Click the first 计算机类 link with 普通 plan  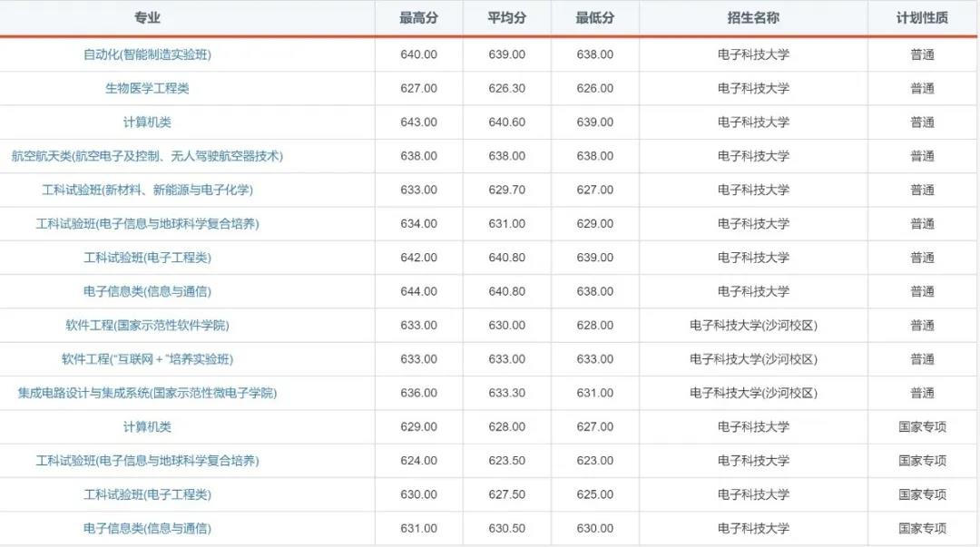tap(147, 122)
